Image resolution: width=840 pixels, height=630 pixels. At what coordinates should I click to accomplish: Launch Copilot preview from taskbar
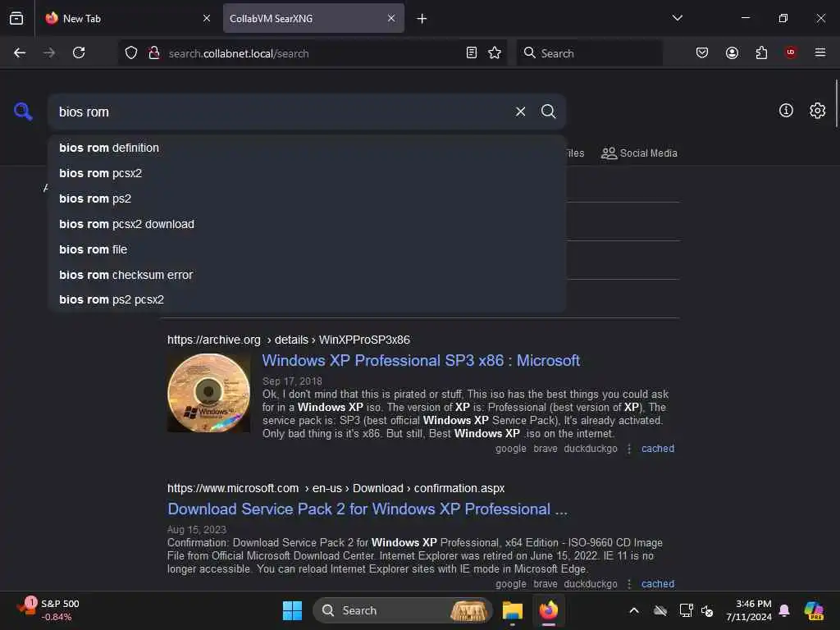tap(813, 610)
